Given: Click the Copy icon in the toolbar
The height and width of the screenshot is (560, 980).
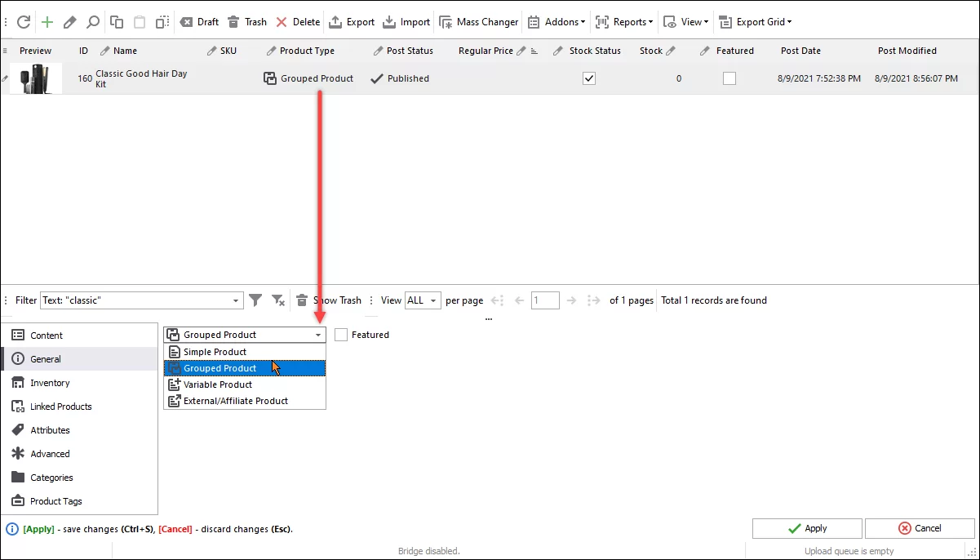Looking at the screenshot, I should 115,21.
